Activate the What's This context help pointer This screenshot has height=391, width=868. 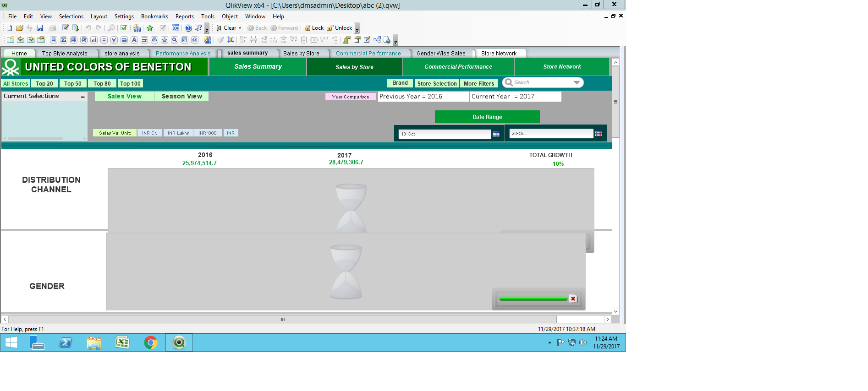tap(198, 28)
